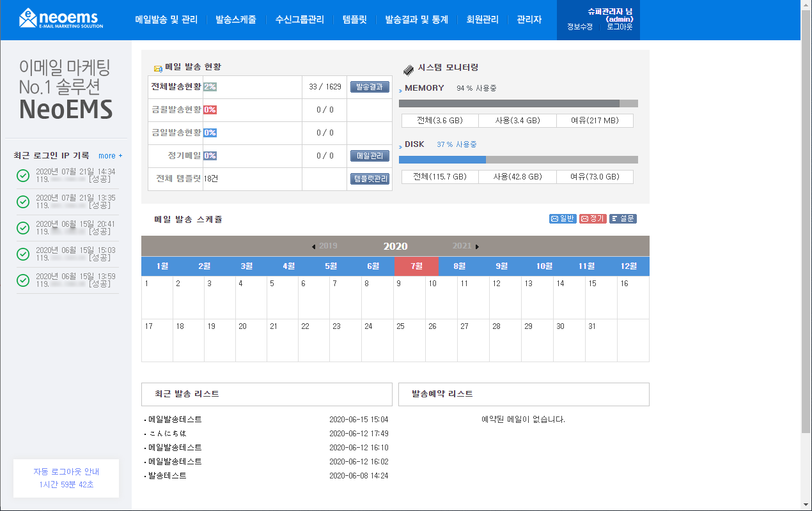Click the 템플릿관리 button
The image size is (812, 511).
click(370, 179)
